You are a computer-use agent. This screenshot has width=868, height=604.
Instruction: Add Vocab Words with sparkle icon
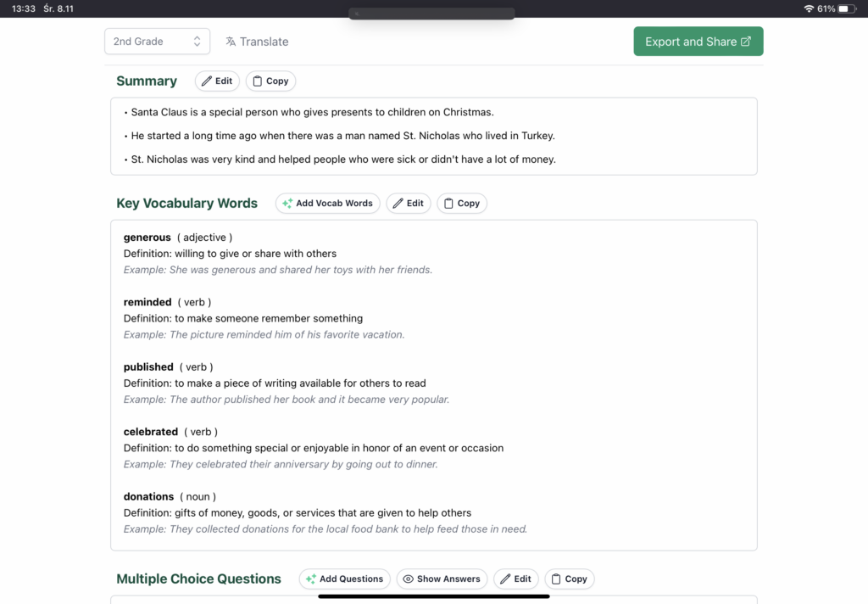pyautogui.click(x=327, y=204)
